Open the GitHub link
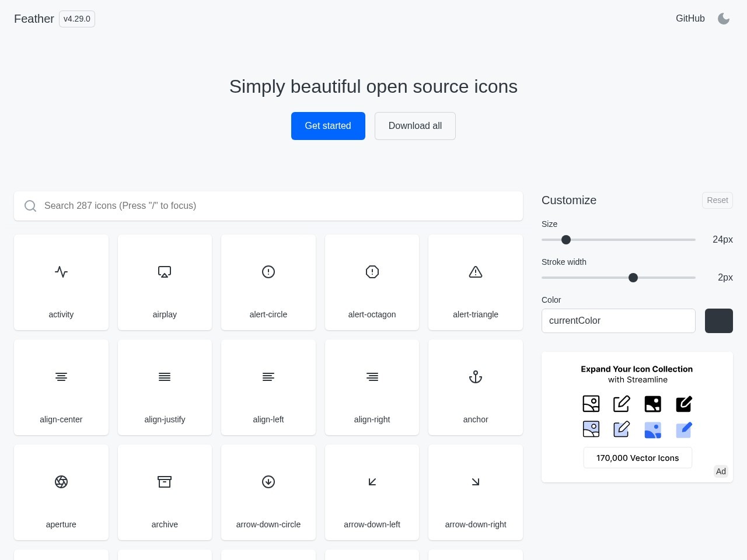Screen dimensions: 747x560 click(x=690, y=19)
